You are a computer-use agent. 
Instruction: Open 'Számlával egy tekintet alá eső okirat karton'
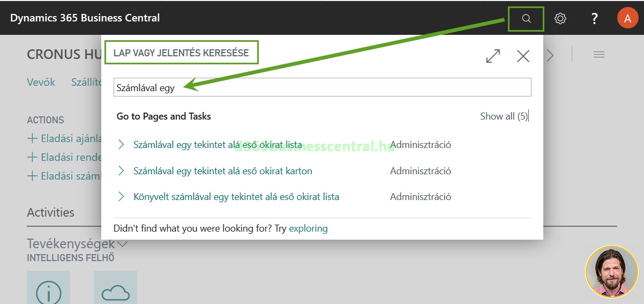click(x=222, y=171)
